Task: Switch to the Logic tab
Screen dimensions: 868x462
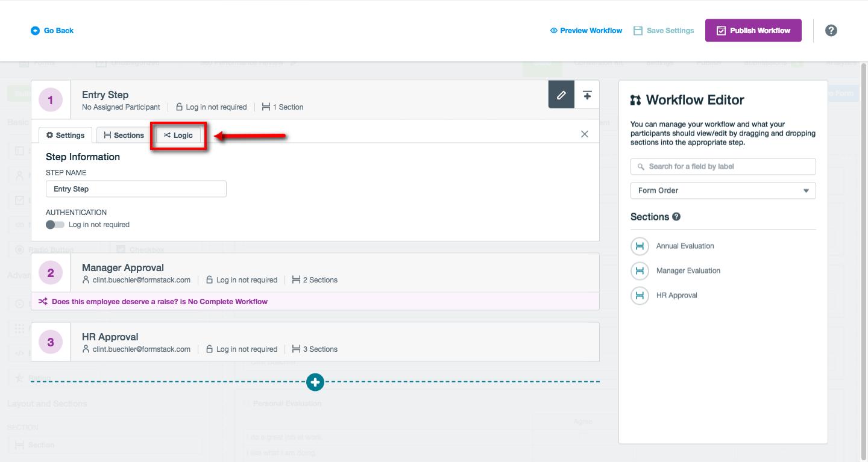Action: [x=178, y=136]
